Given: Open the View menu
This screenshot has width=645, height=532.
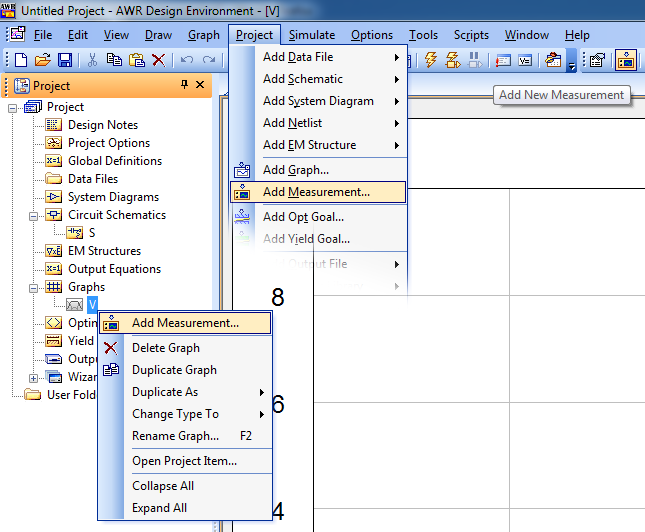Looking at the screenshot, I should (x=116, y=35).
